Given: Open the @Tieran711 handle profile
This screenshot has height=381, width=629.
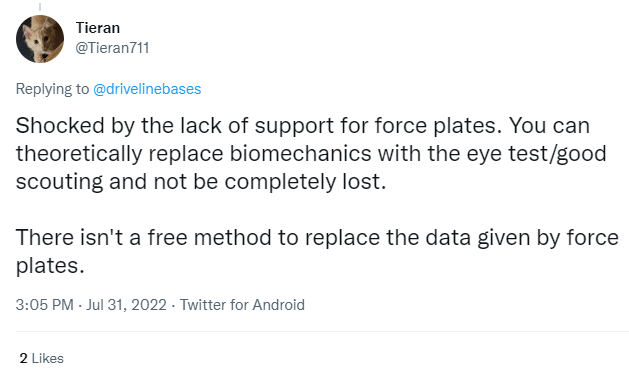Looking at the screenshot, I should [x=112, y=48].
